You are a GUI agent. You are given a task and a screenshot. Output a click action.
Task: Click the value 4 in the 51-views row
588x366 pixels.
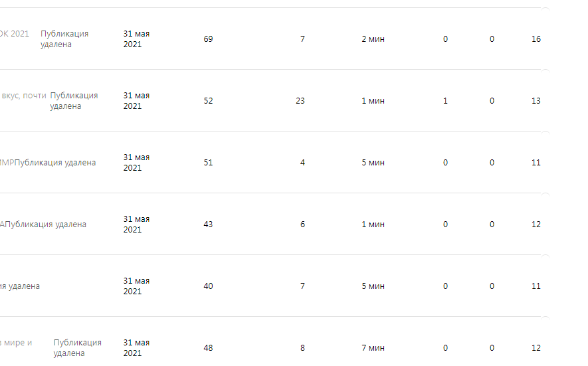[302, 163]
